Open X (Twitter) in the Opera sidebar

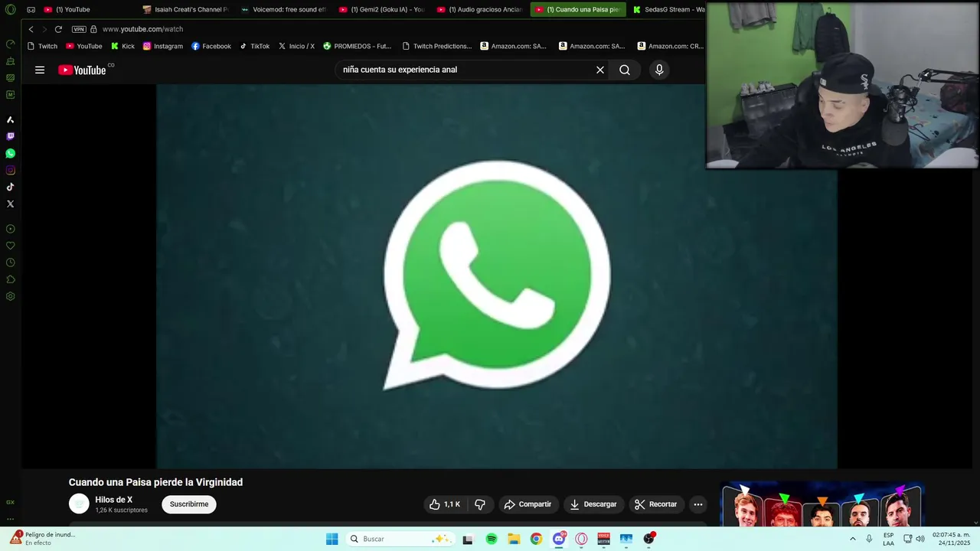pos(10,204)
